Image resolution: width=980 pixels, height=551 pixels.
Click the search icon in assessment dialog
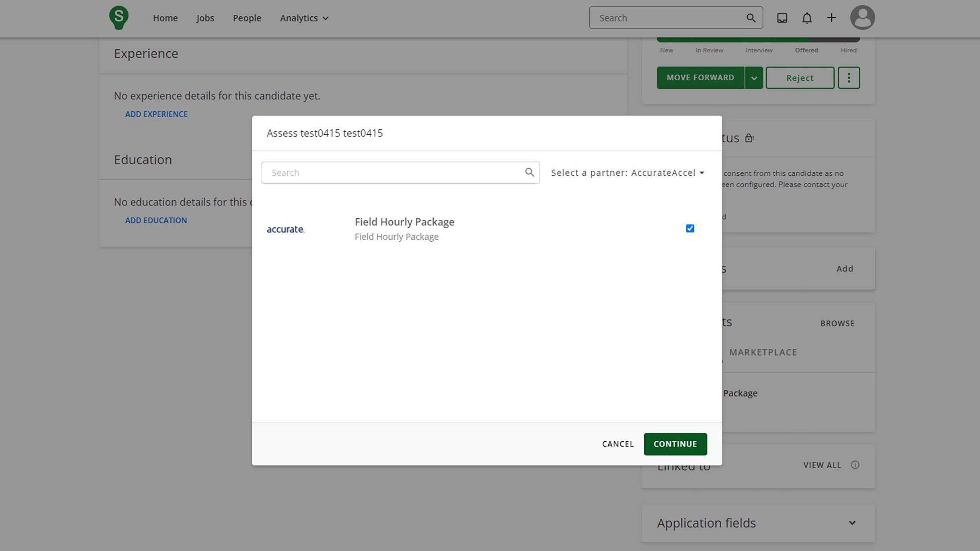(x=529, y=173)
